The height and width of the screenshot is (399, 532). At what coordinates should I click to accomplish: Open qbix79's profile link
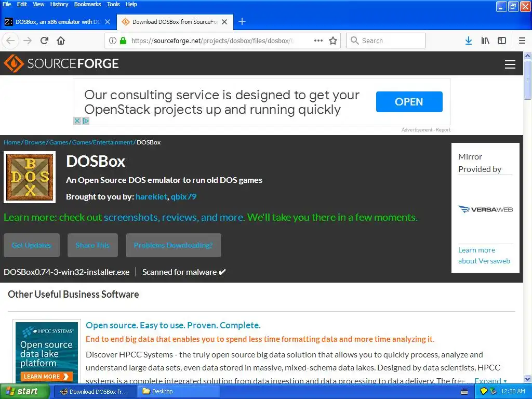[183, 196]
